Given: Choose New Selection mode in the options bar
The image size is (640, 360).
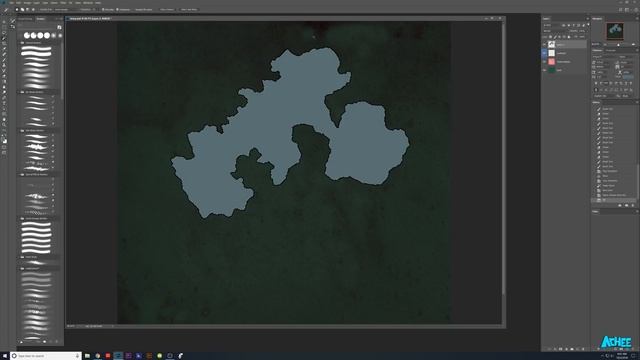Looking at the screenshot, I should click(17, 9).
